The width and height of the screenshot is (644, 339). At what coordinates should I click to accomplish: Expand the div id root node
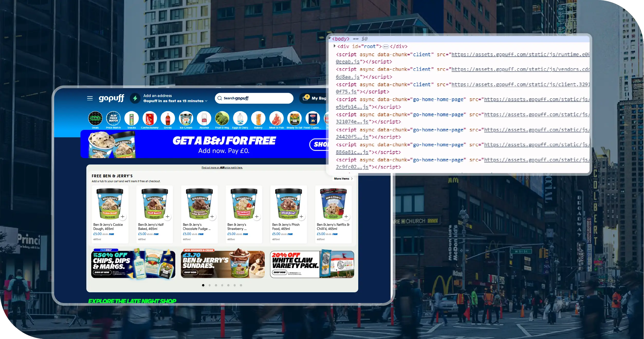point(334,46)
